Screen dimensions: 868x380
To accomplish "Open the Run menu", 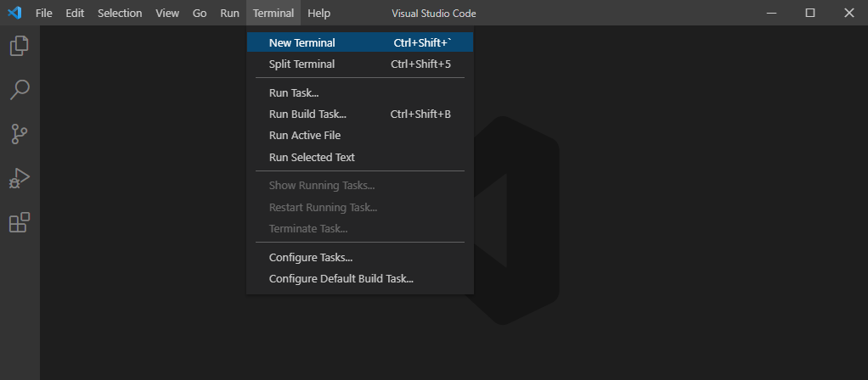I will (x=229, y=13).
